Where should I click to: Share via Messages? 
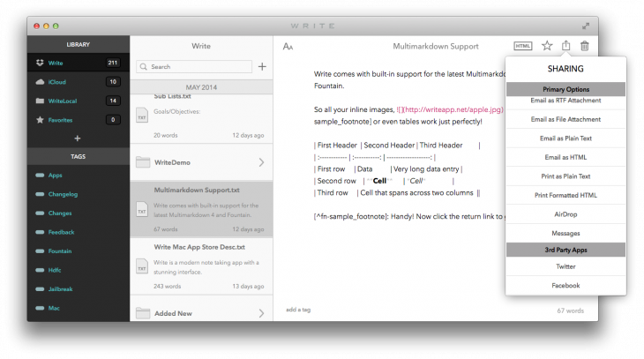click(x=565, y=233)
